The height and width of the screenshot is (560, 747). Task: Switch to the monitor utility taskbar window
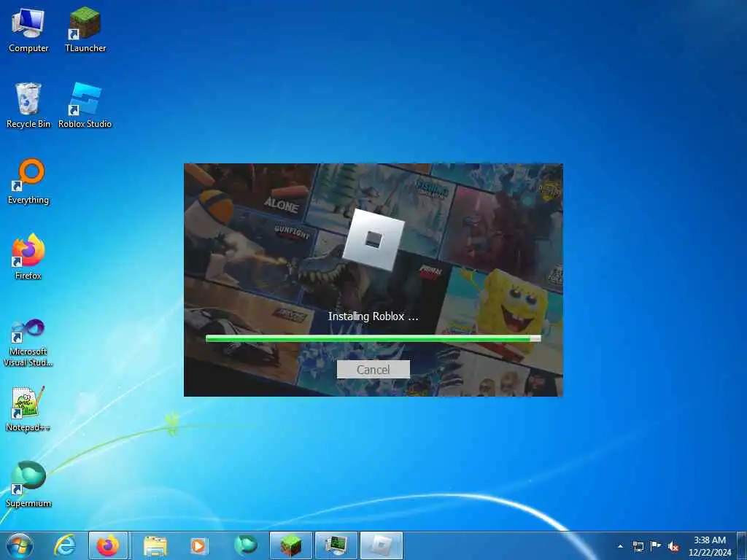[336, 545]
